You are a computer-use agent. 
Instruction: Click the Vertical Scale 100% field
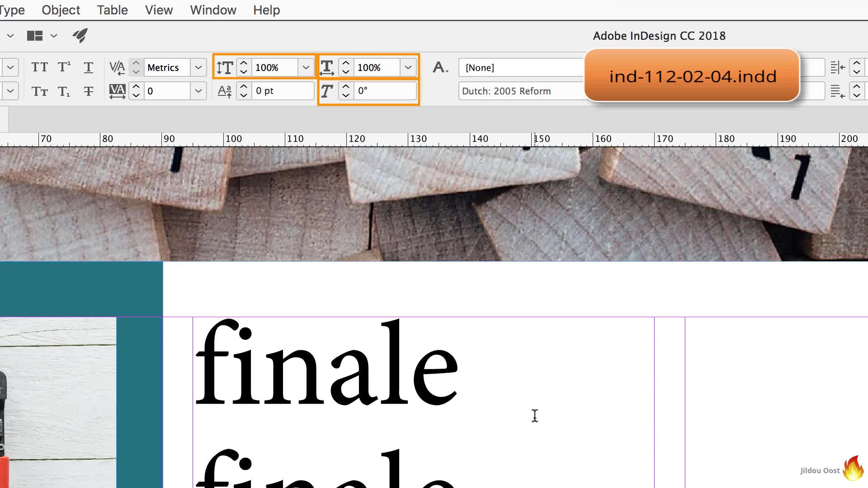click(274, 67)
